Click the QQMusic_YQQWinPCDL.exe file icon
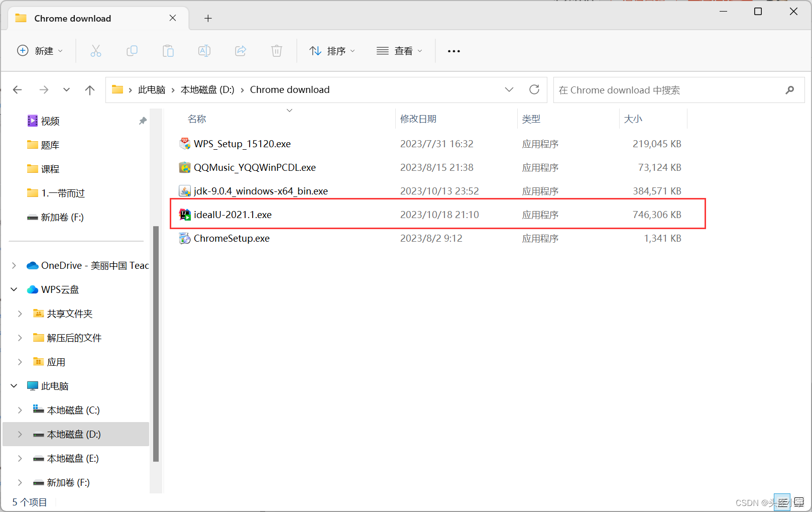Viewport: 812px width, 512px height. point(185,167)
